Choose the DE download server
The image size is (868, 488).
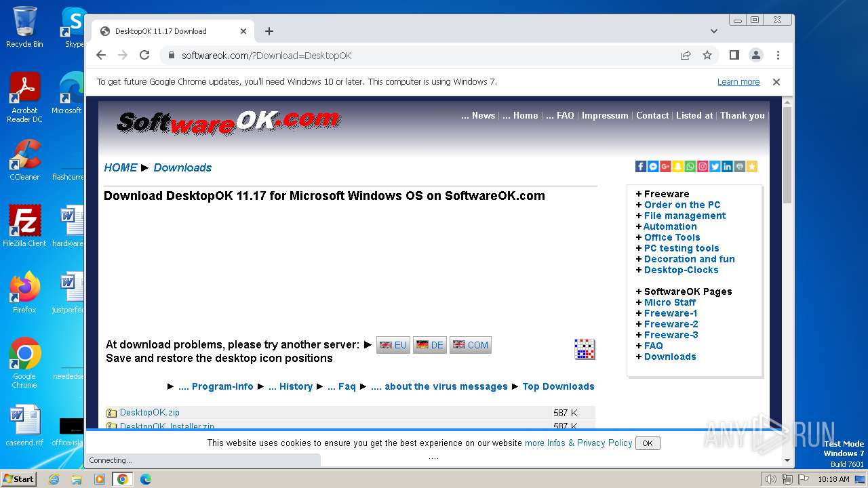[430, 345]
